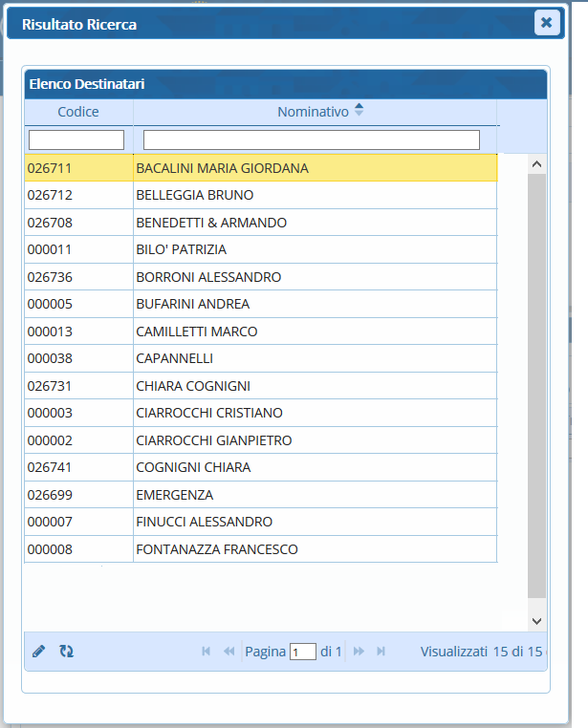Viewport: 588px width, 728px height.
Task: Click the Nominativo filter input field
Action: click(x=311, y=140)
